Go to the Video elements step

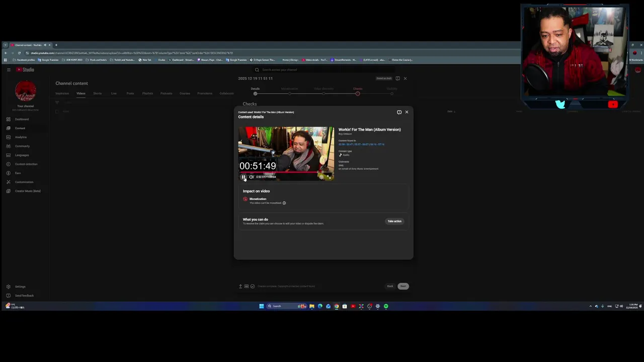[324, 91]
